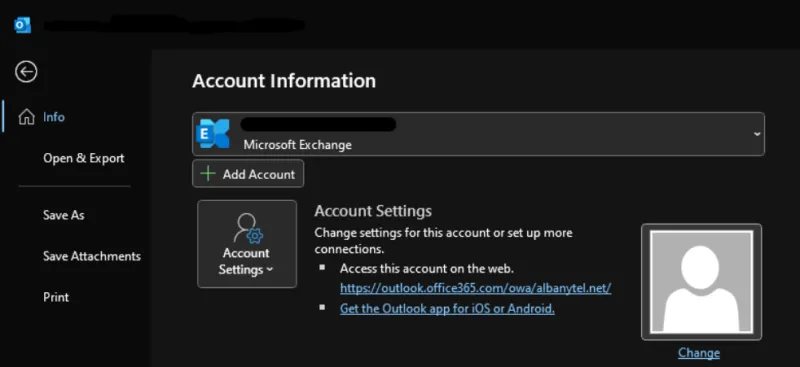The image size is (800, 367).
Task: Click the back arrow circle icon
Action: pos(26,72)
